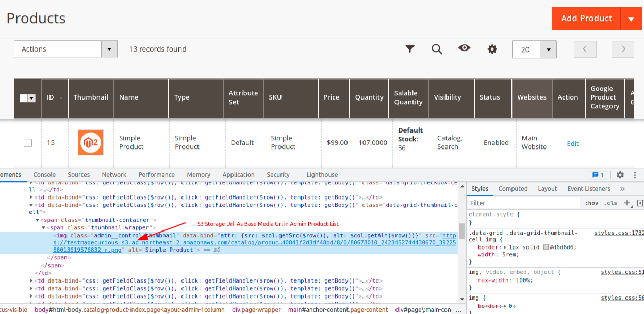Open DevTools settings gear icon
Image resolution: width=644 pixels, height=314 pixels.
[620, 175]
